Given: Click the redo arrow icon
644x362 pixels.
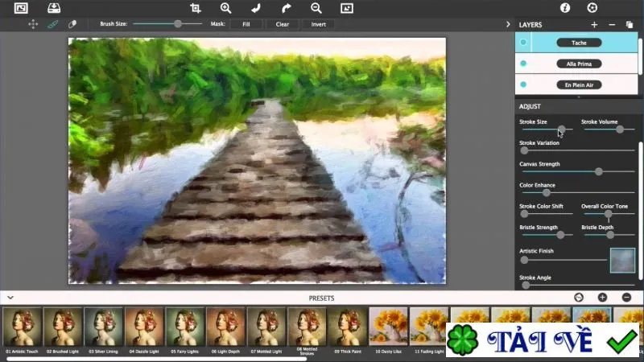Looking at the screenshot, I should pyautogui.click(x=287, y=8).
